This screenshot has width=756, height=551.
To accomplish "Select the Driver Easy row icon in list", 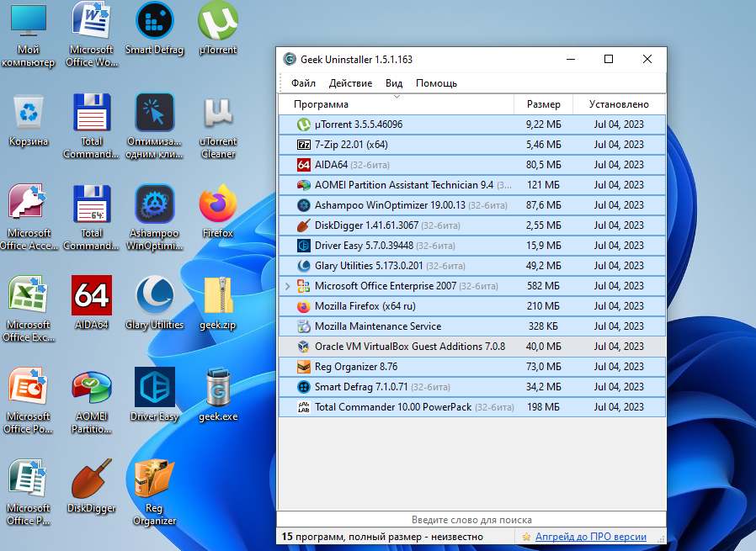I will pyautogui.click(x=304, y=246).
